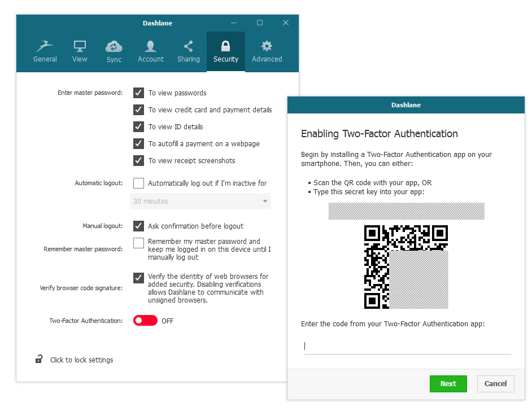Viewport: 532px width, 420px height.
Task: Disable 'Ask confirmation before logout'
Action: pyautogui.click(x=138, y=226)
